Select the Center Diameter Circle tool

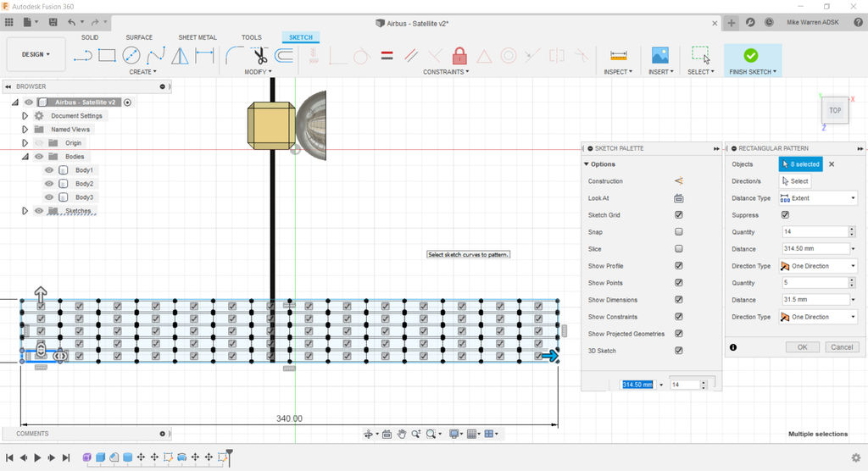click(x=131, y=56)
